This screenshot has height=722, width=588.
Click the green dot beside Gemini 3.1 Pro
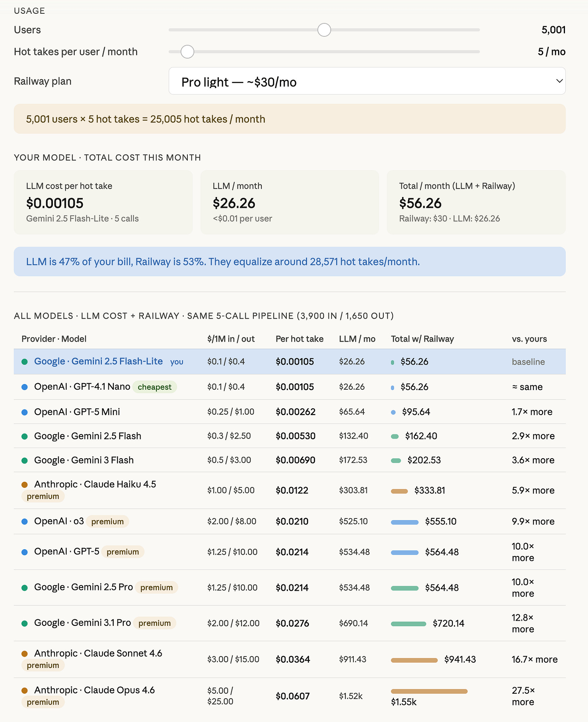[x=25, y=623]
